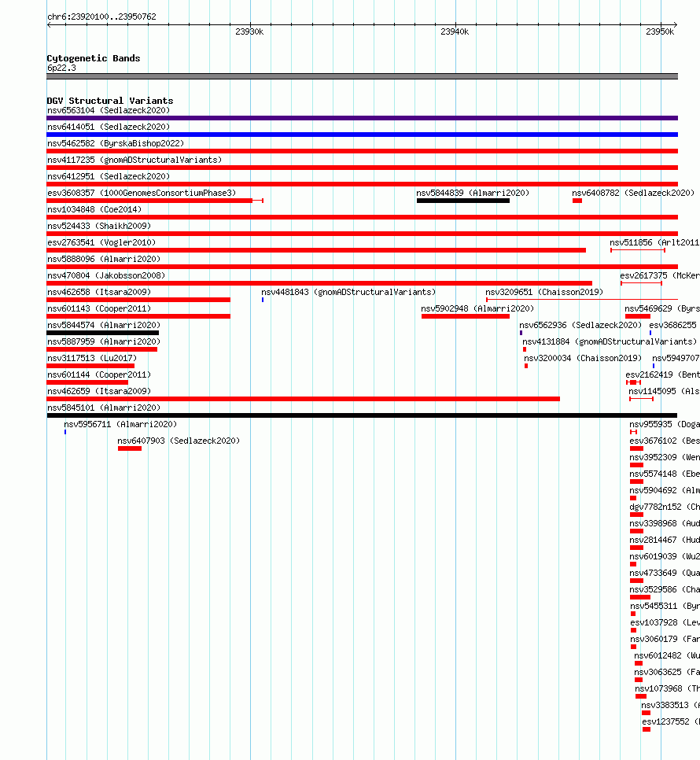
Task: Click nsv4117235 (gnomADStructuralVariants) label
Action: [134, 160]
